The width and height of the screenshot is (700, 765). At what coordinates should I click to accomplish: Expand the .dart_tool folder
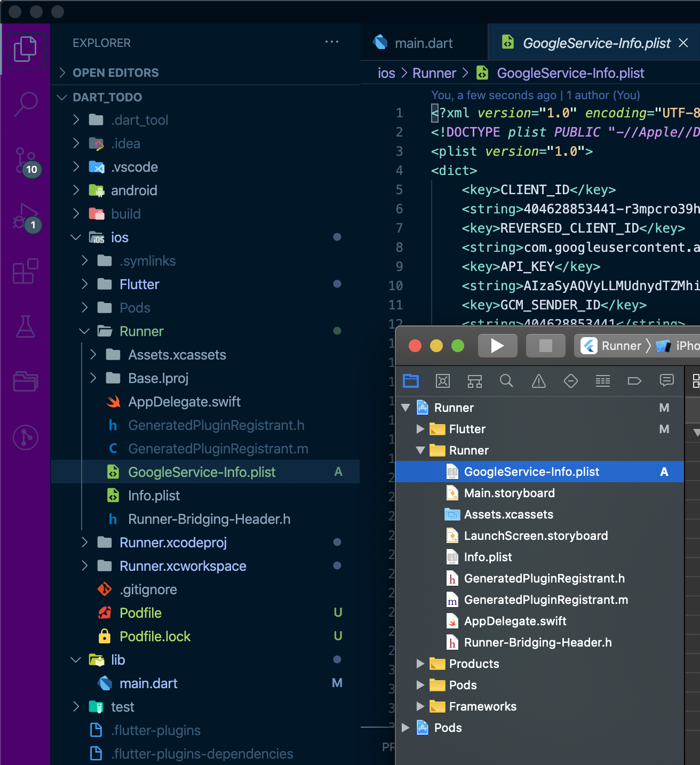[x=205, y=120]
